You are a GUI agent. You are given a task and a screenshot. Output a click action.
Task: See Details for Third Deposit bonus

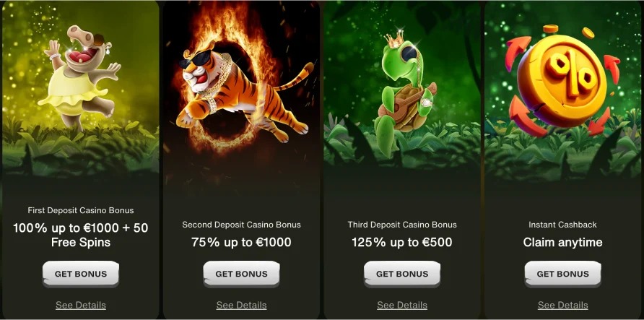(402, 306)
